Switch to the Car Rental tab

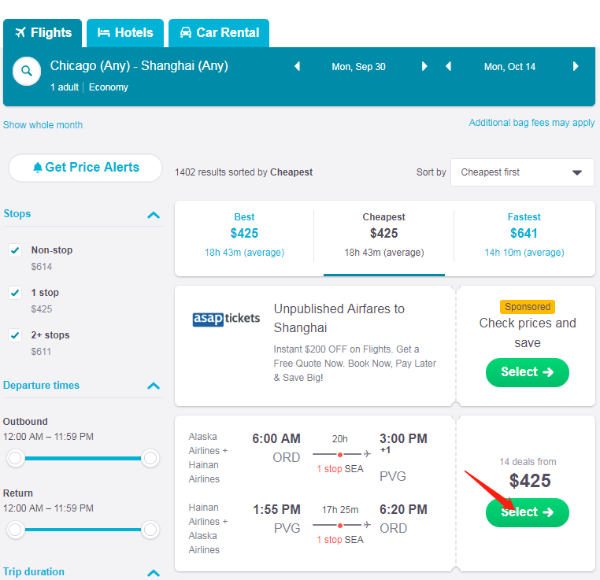[x=219, y=33]
